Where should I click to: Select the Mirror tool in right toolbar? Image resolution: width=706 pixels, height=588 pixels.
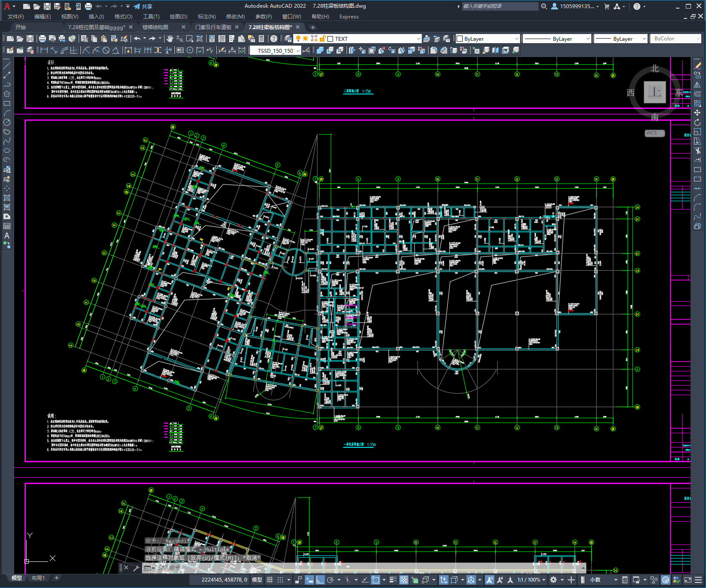(x=697, y=84)
